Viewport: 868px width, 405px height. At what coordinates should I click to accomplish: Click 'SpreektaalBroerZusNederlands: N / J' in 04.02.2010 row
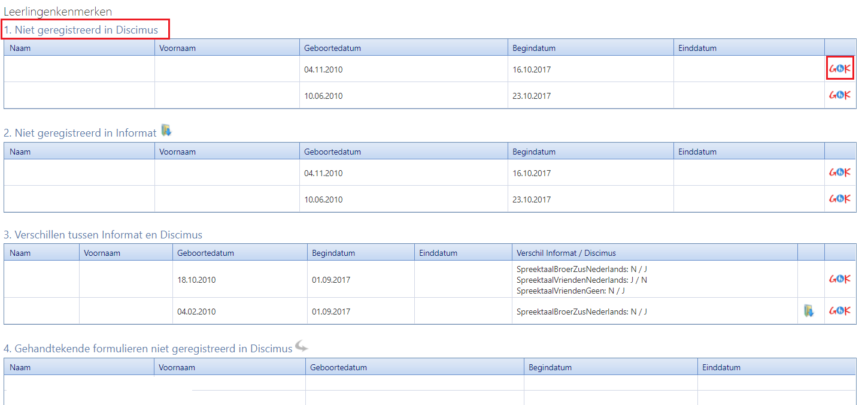coord(582,312)
